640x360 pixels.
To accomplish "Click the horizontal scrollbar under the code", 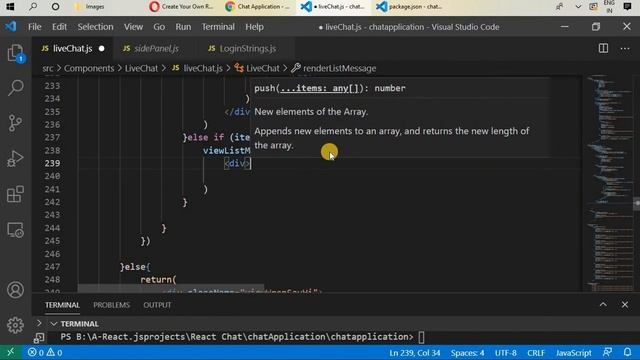I will point(171,289).
